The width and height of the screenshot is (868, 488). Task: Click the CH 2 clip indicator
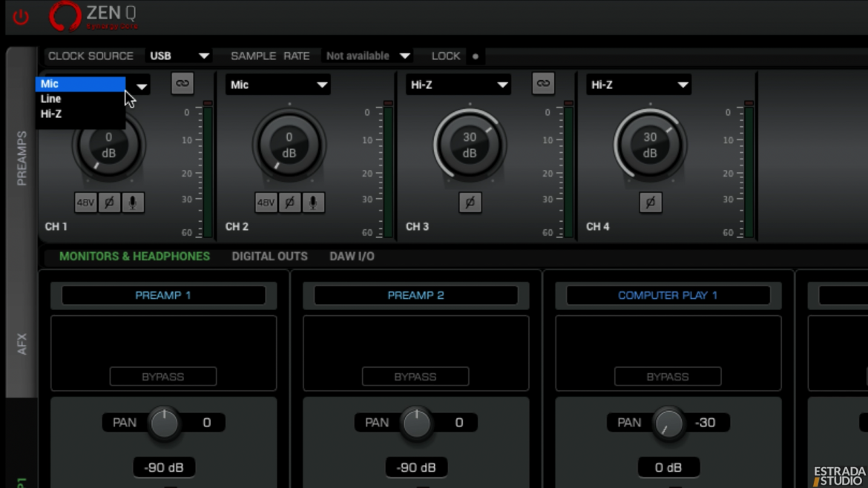[388, 103]
